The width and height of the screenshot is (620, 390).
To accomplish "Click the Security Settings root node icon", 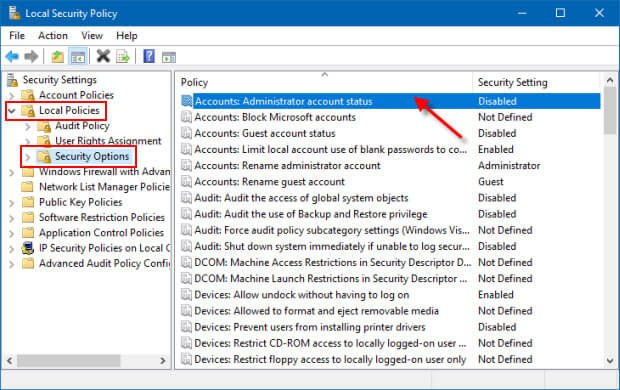I will pyautogui.click(x=13, y=80).
